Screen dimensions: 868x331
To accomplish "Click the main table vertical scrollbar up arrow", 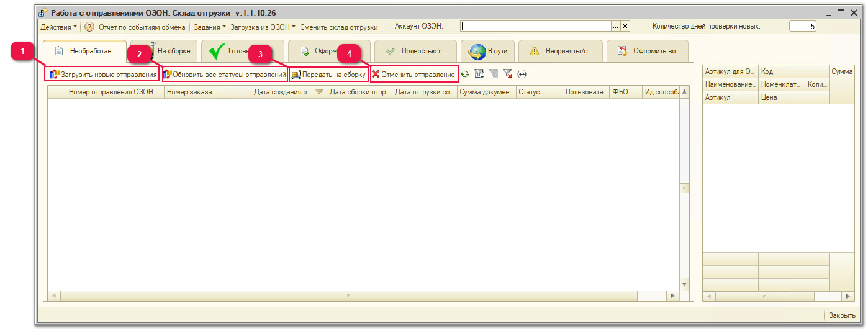I will point(685,92).
